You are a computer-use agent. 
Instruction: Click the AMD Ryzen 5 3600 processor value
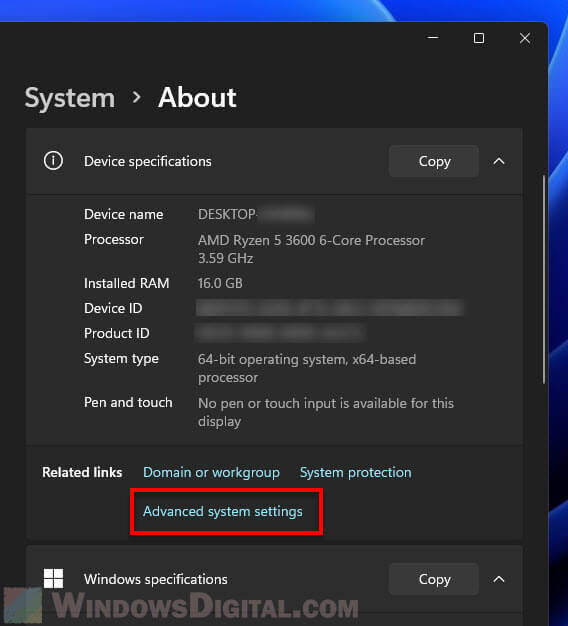point(311,249)
